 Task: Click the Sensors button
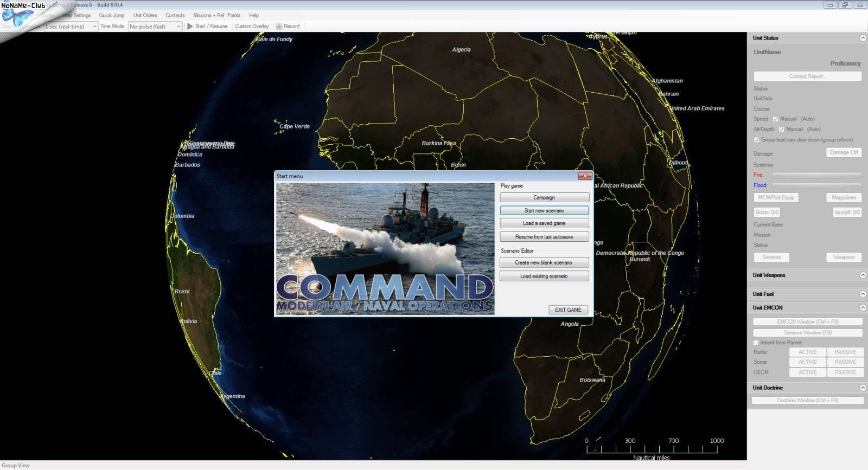click(771, 257)
